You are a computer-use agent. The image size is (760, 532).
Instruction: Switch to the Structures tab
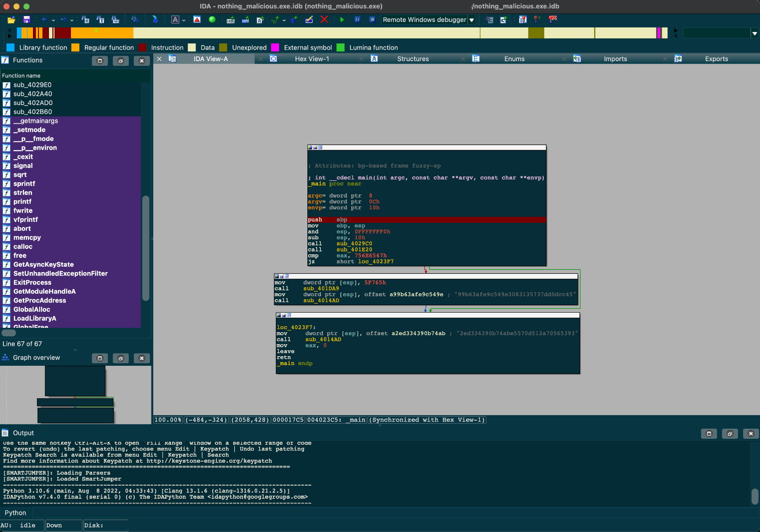[x=413, y=59]
